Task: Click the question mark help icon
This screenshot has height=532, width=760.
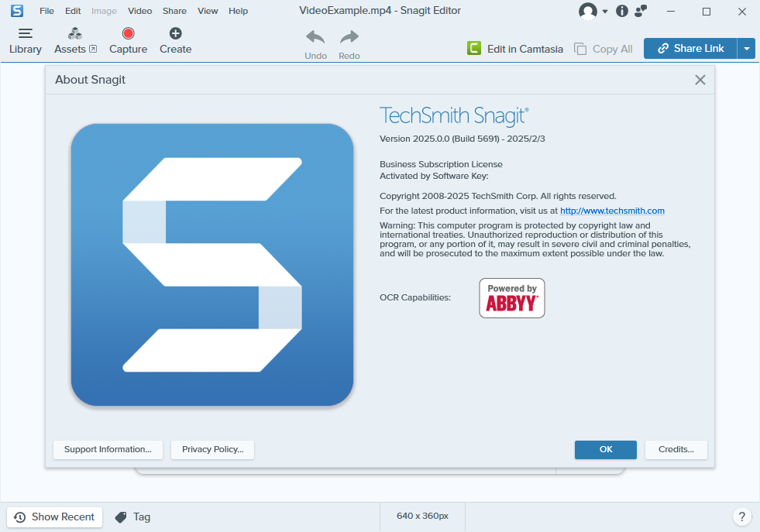Action: [741, 517]
